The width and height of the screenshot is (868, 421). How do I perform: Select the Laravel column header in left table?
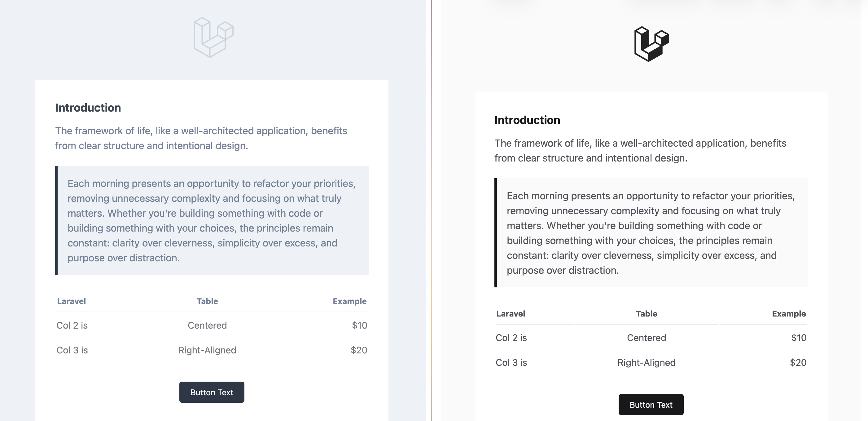pos(72,301)
